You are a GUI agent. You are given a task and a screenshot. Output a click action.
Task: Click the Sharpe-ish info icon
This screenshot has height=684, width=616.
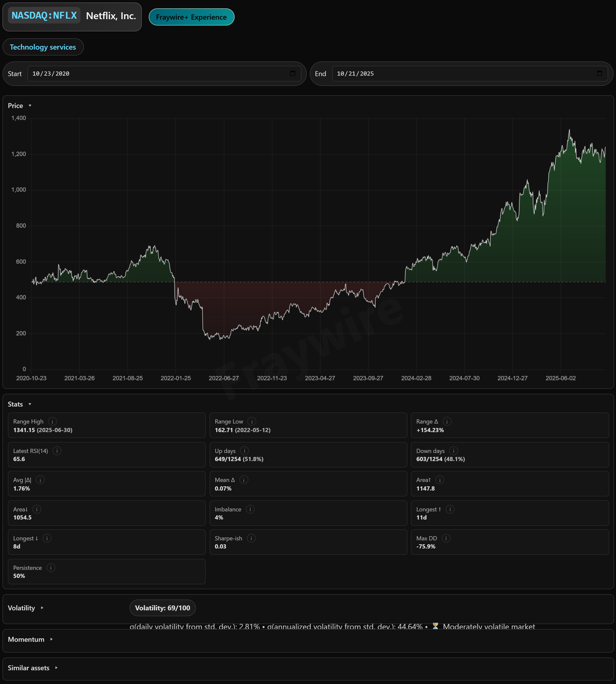(x=251, y=538)
